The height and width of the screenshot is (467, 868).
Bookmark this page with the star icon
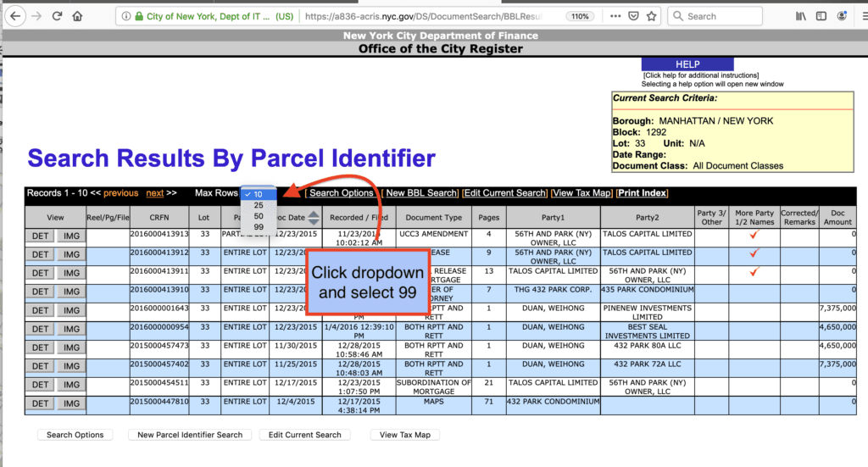click(x=650, y=16)
